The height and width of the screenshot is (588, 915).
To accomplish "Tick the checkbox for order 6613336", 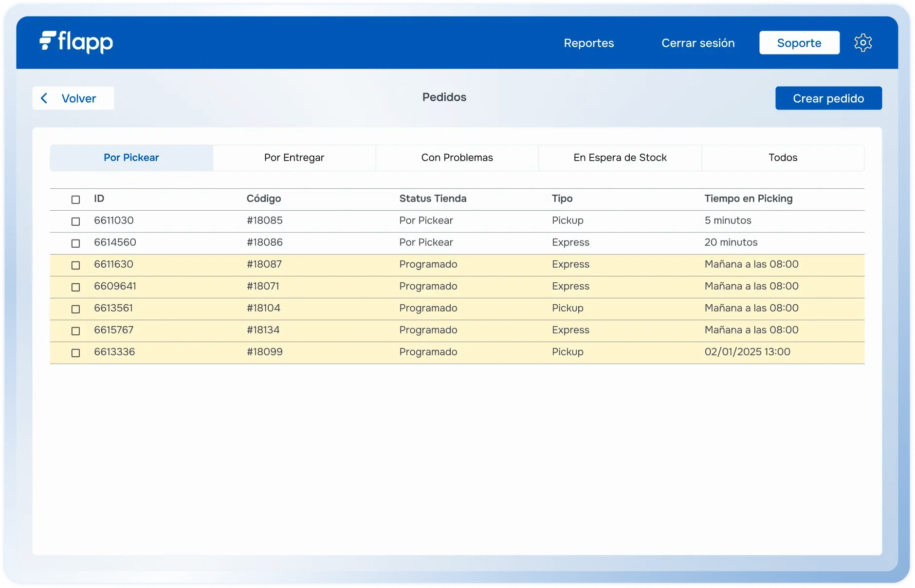I will pos(75,353).
